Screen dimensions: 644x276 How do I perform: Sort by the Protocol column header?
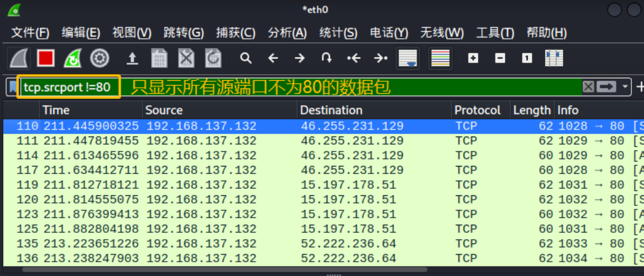pos(481,110)
